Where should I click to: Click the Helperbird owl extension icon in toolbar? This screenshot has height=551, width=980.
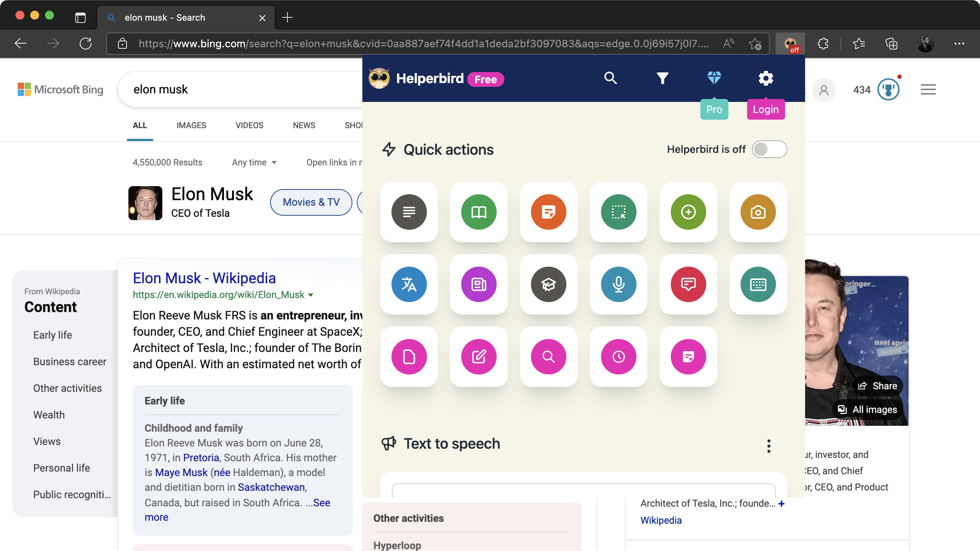pos(790,44)
